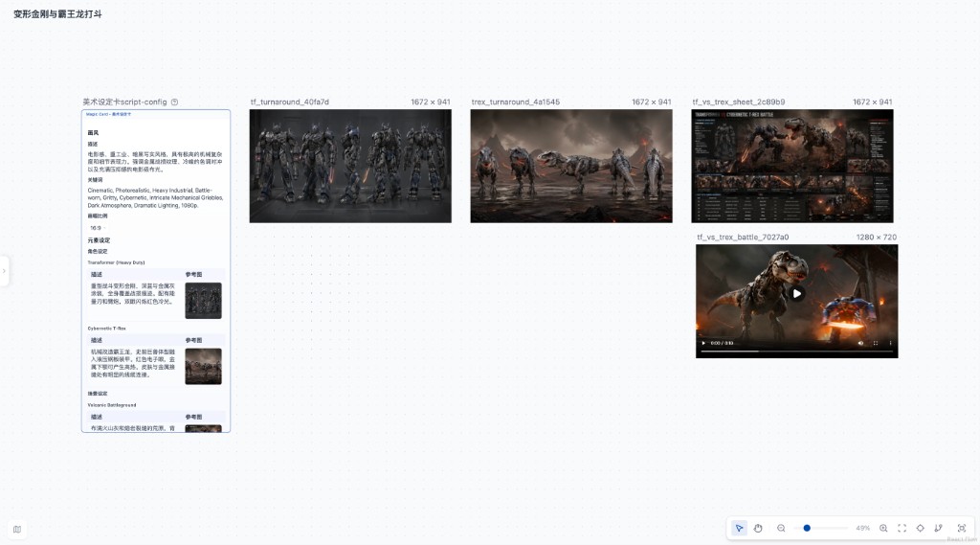
Task: Click the Transformer (Heavy Duty) heading
Action: point(116,262)
